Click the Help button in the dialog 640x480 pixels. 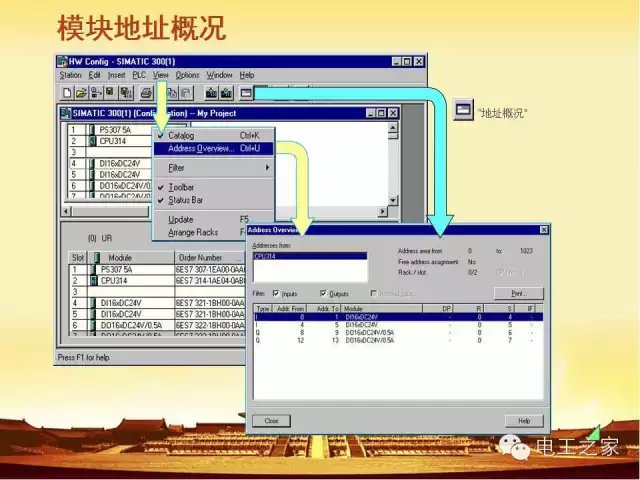click(x=523, y=421)
